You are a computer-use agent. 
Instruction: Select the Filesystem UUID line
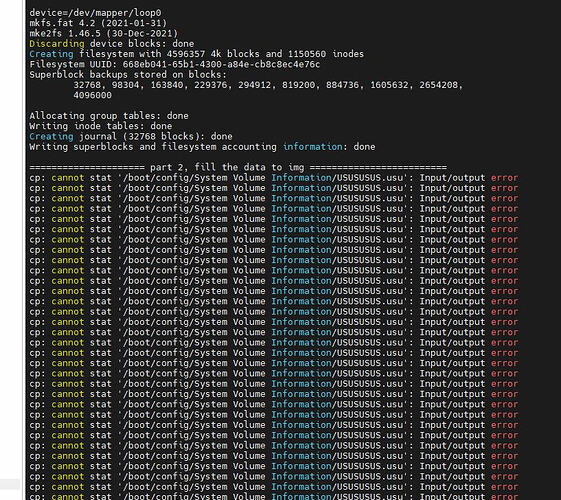tap(175, 64)
